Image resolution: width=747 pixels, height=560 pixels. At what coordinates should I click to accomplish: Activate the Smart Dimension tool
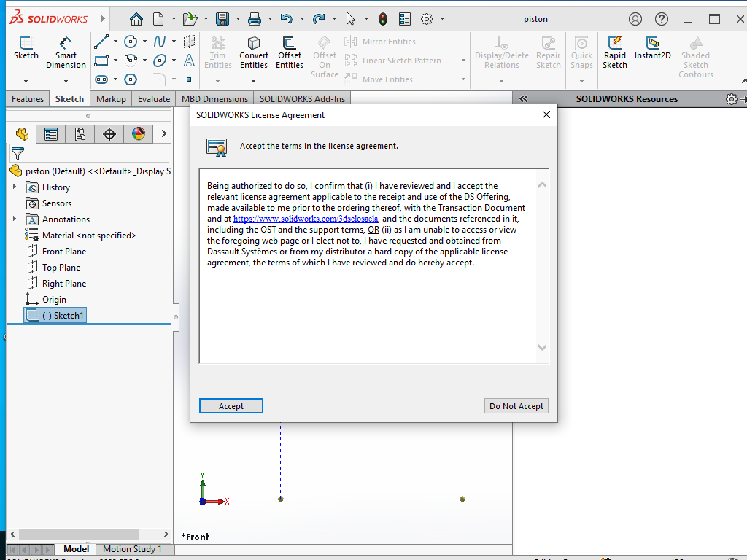point(66,52)
